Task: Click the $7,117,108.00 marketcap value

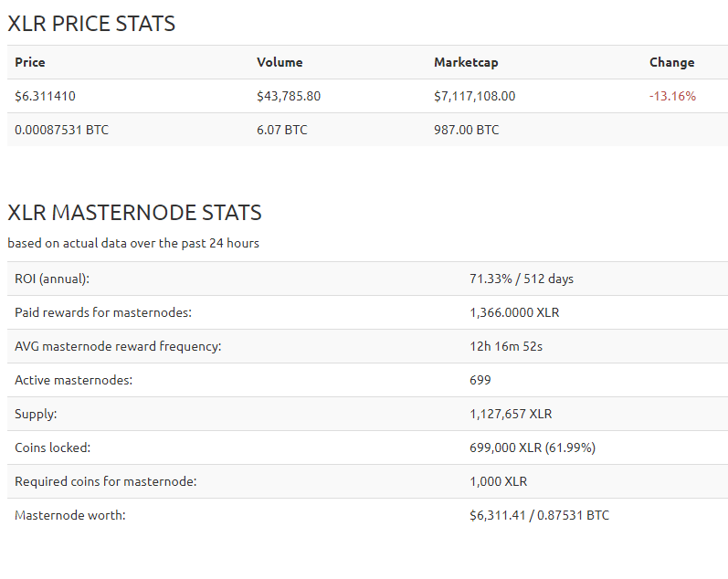Action: (x=474, y=96)
